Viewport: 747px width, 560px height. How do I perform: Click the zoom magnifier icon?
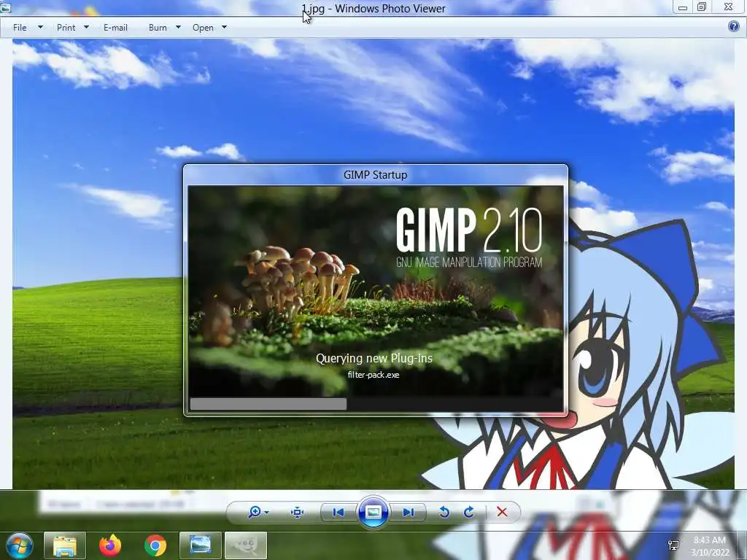255,512
